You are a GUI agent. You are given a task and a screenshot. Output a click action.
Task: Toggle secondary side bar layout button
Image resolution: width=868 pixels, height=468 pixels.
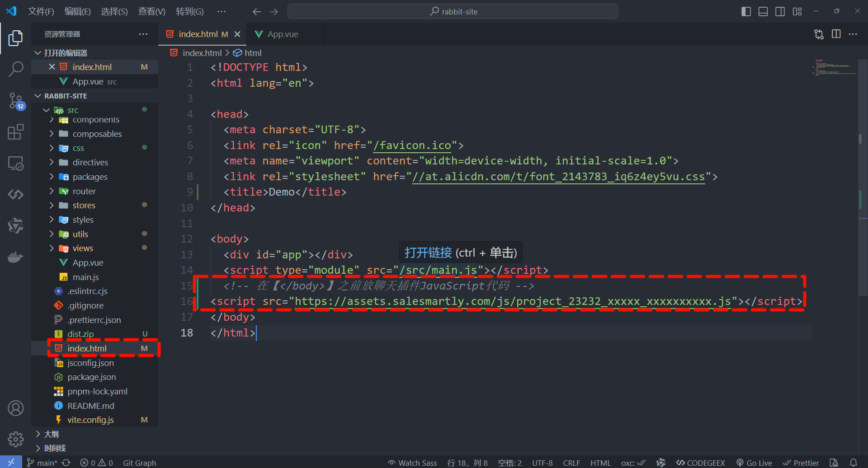pos(780,12)
